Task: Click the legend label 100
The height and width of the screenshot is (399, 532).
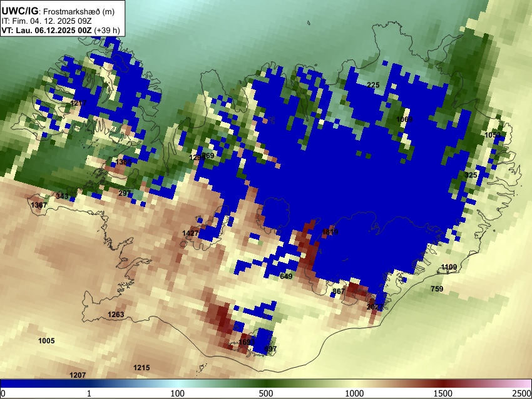Action: 178,393
